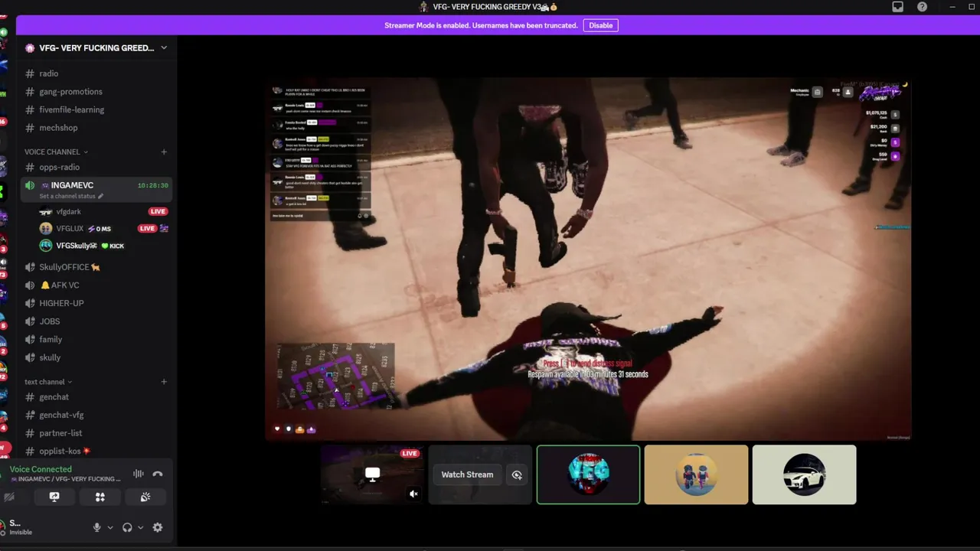Click the Watch Stream button

[x=467, y=474]
